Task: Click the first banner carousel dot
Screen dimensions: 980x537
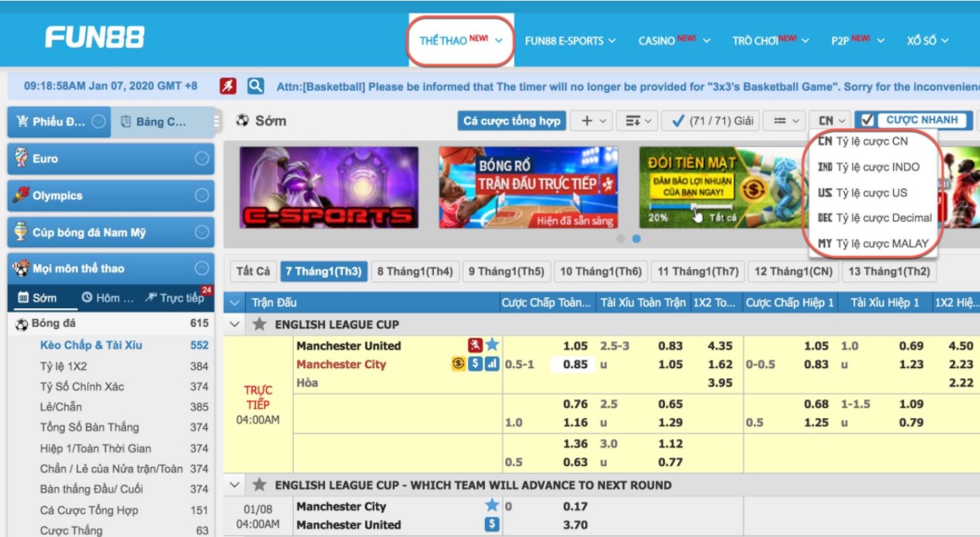Action: tap(621, 239)
